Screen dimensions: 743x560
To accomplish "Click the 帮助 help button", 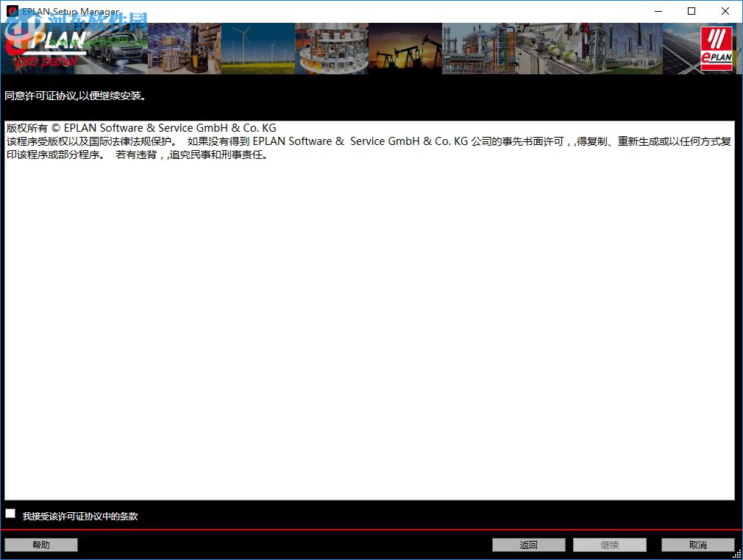I will pos(40,545).
